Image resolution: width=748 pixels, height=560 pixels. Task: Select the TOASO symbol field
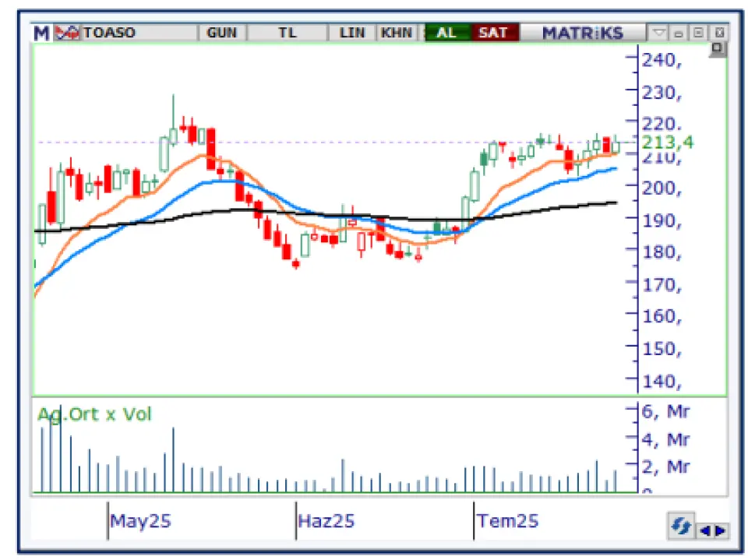[x=139, y=33]
